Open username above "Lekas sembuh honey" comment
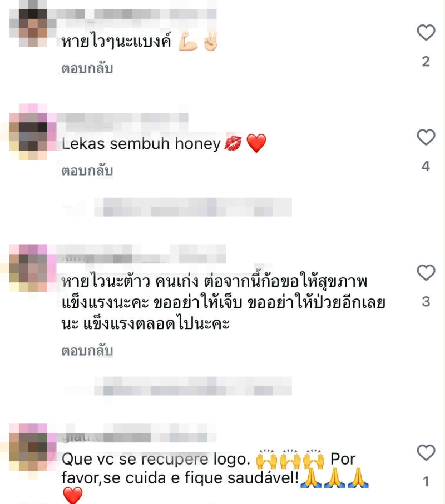 [122, 118]
